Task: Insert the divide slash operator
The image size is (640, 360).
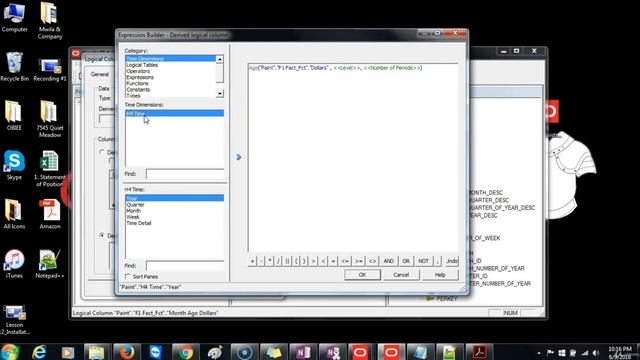Action: click(278, 261)
